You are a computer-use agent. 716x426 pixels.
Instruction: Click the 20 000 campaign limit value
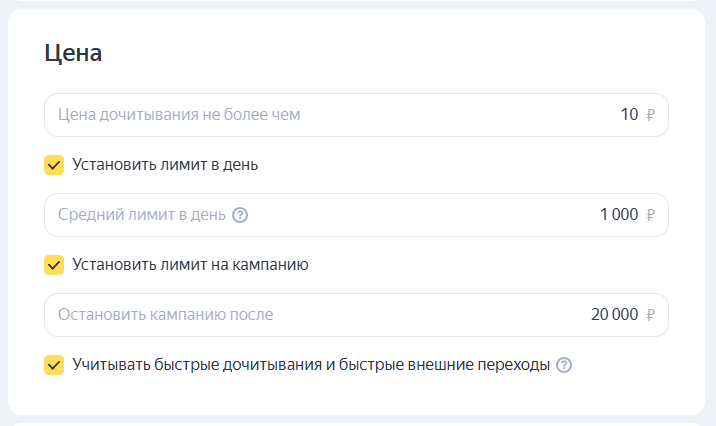(614, 315)
